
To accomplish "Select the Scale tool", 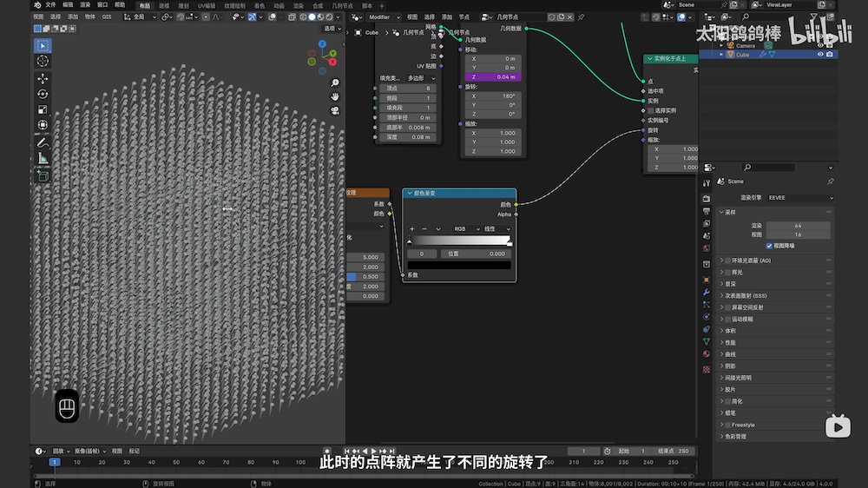I will (43, 109).
